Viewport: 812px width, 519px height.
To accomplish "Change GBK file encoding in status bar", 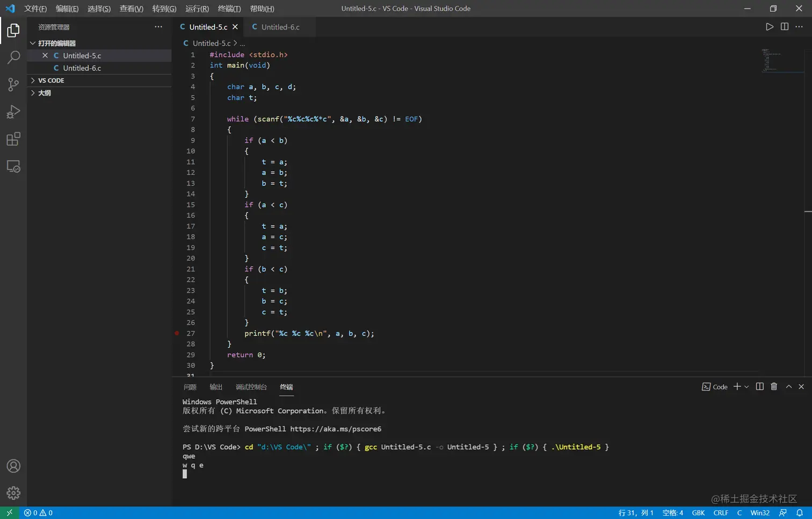I will (x=698, y=513).
